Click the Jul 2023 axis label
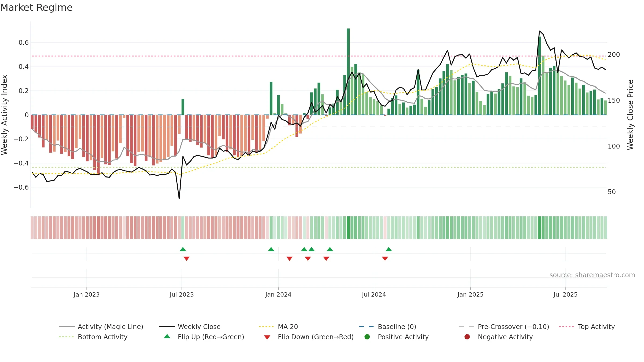The height and width of the screenshot is (362, 644). coord(182,294)
